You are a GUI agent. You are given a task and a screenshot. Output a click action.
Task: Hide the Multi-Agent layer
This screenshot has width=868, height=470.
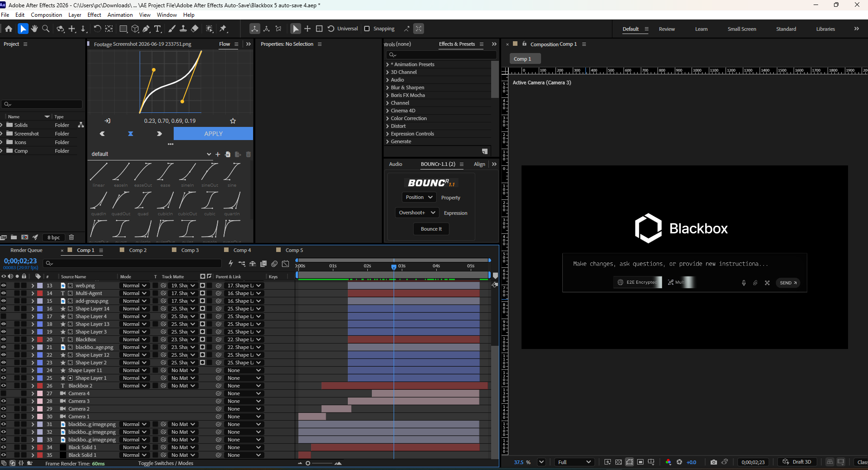click(4, 293)
